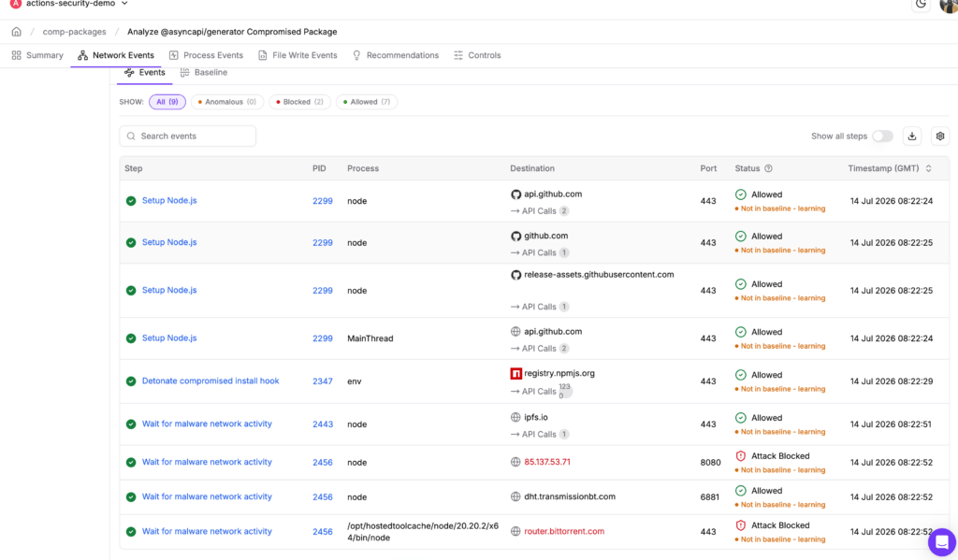Expand API Calls for MainThread api.github.com row

coord(540,349)
